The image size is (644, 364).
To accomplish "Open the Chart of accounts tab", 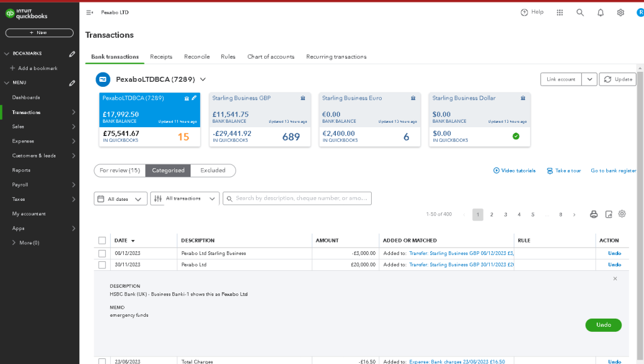I will 270,57.
